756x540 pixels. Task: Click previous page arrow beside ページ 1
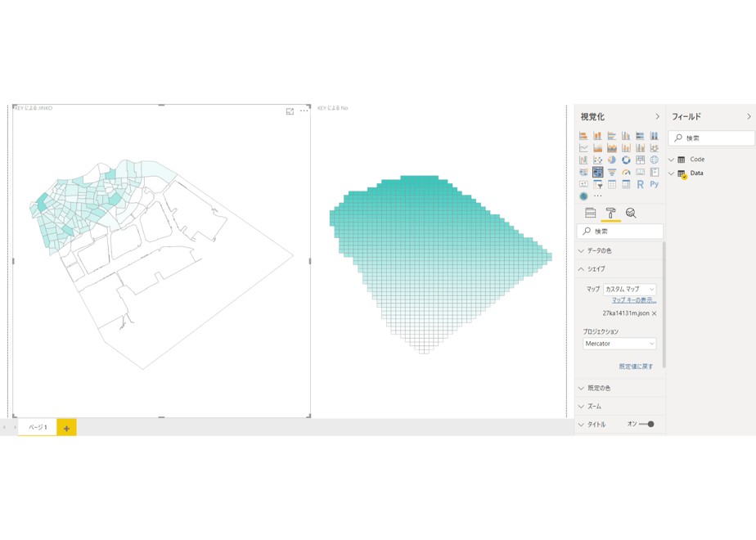(x=4, y=427)
